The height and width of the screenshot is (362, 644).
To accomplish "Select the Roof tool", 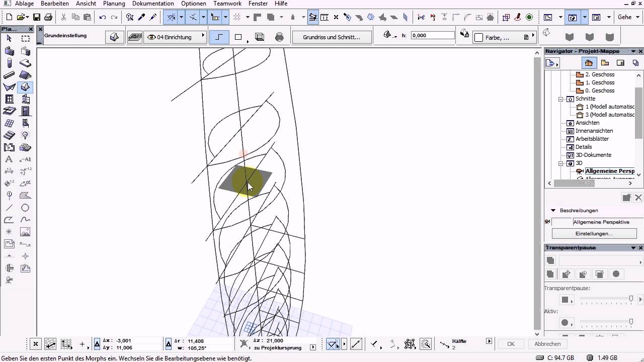I will point(25,75).
